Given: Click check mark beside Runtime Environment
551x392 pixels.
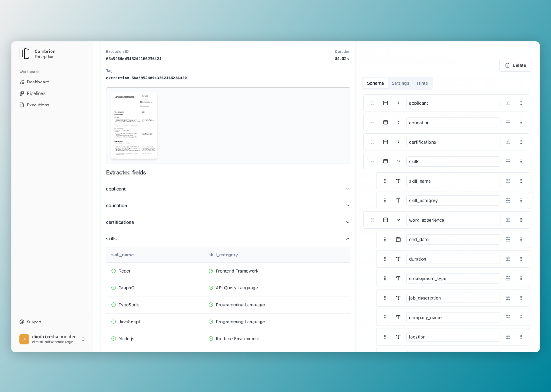Looking at the screenshot, I should (211, 339).
